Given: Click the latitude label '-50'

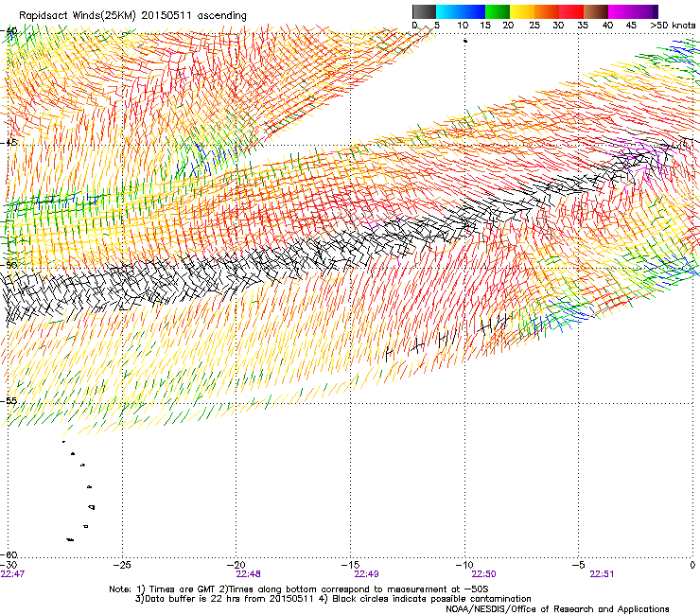Looking at the screenshot, I should [9, 265].
